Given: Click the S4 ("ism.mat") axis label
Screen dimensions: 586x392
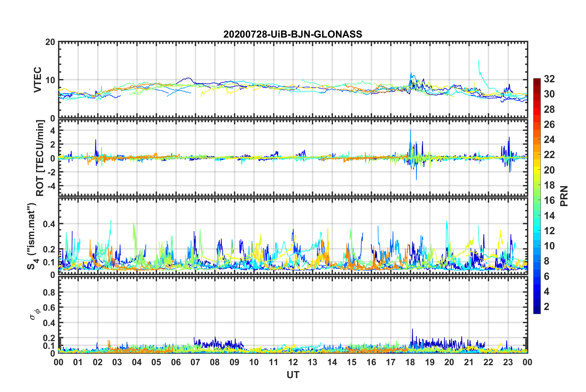Looking at the screenshot, I should 32,236.
